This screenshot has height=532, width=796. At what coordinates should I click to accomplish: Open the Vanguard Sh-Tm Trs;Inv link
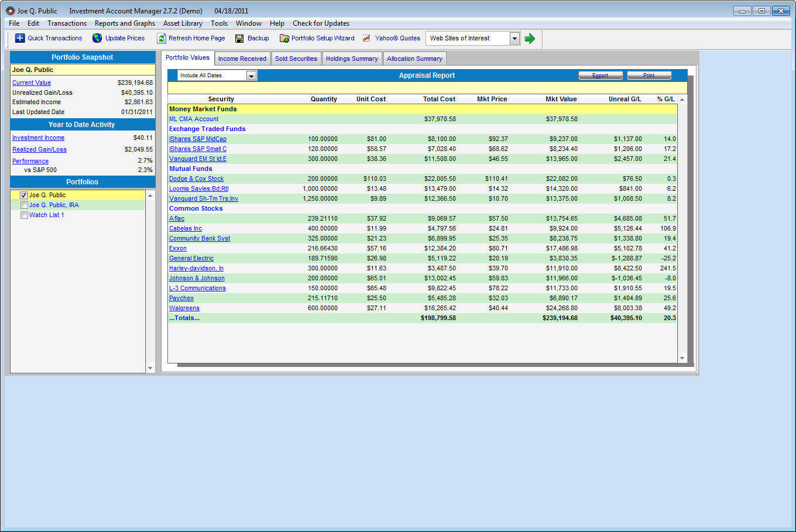(x=204, y=199)
